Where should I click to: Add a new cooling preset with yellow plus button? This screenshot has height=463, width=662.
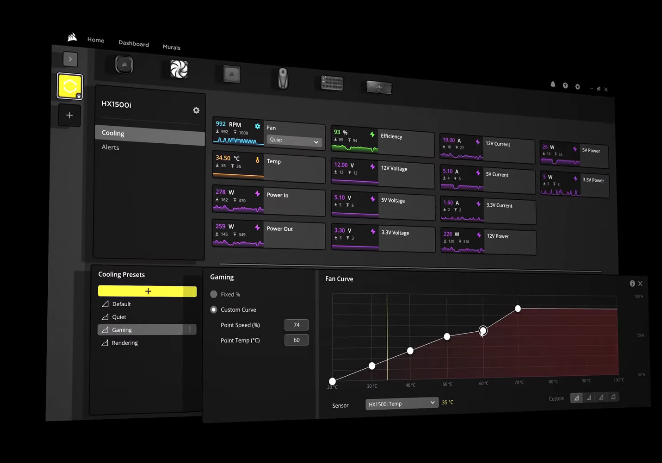click(147, 291)
